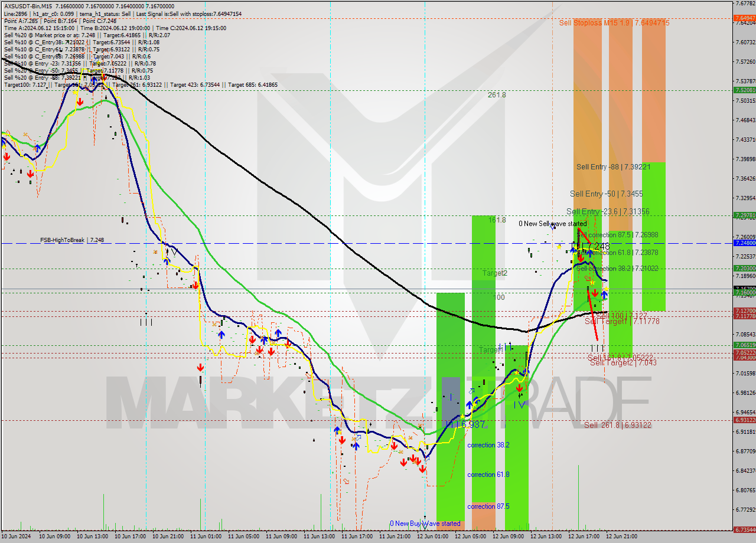This screenshot has width=756, height=543.
Task: Click the | | | 6.937 wave label
Action: 466,424
